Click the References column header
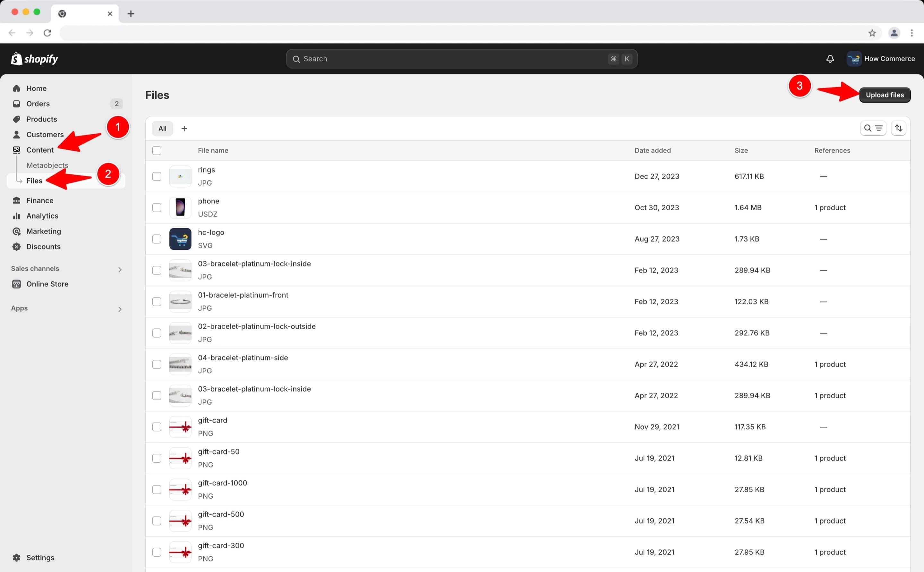This screenshot has width=924, height=572. pyautogui.click(x=832, y=151)
